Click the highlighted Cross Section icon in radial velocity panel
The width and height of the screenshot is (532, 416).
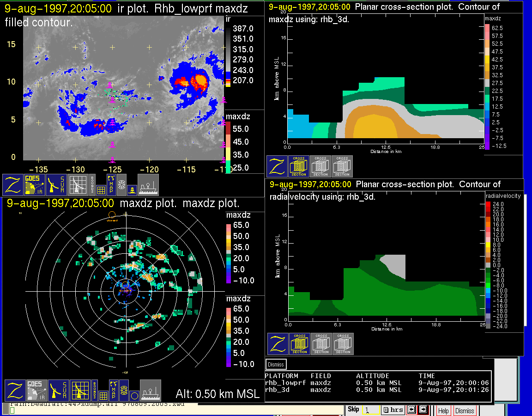coord(300,344)
